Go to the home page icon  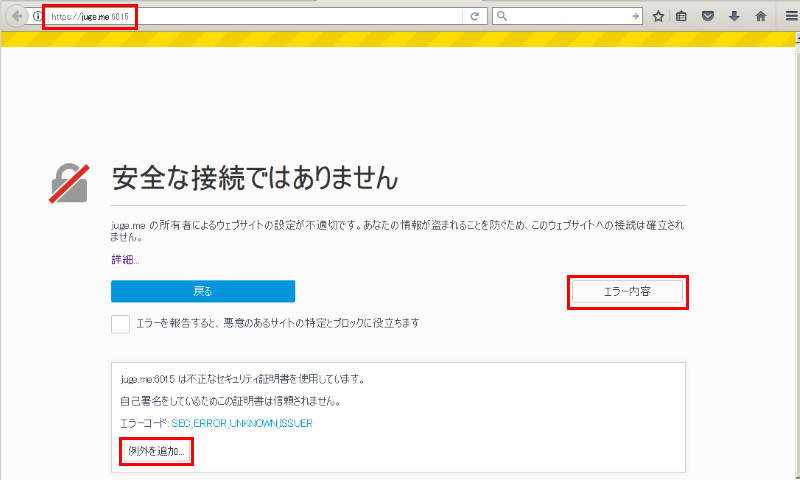pyautogui.click(x=761, y=16)
